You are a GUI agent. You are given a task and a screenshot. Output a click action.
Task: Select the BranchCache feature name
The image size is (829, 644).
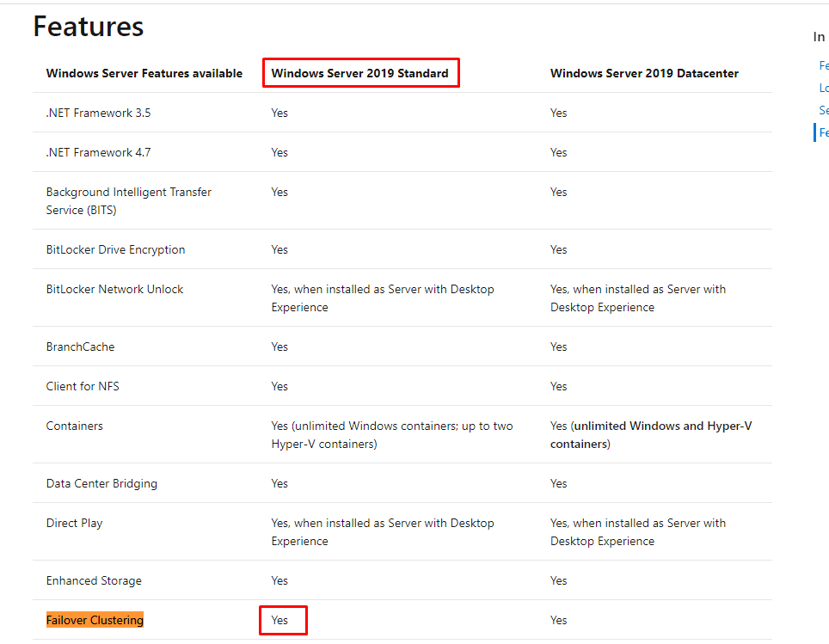(80, 347)
